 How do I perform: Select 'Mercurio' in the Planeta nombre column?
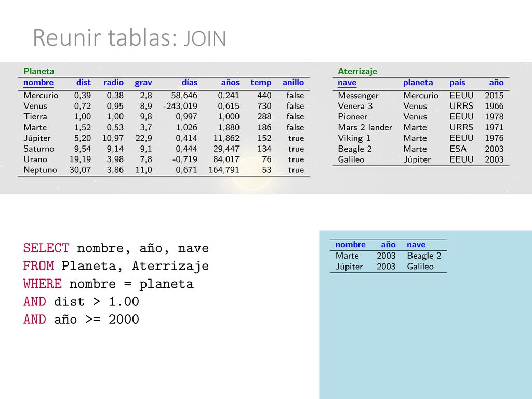41,96
